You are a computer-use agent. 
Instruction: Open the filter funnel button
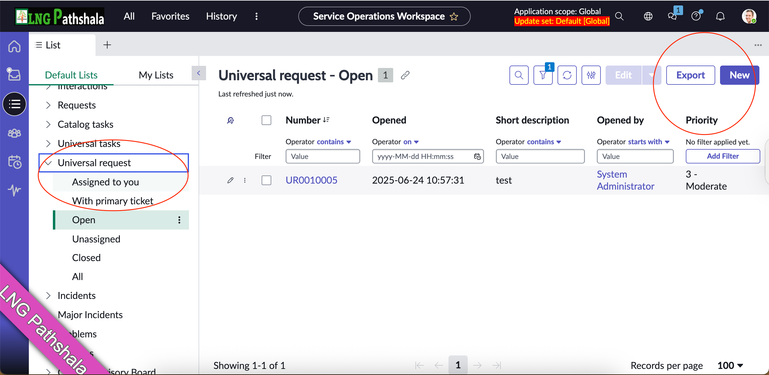pyautogui.click(x=543, y=75)
